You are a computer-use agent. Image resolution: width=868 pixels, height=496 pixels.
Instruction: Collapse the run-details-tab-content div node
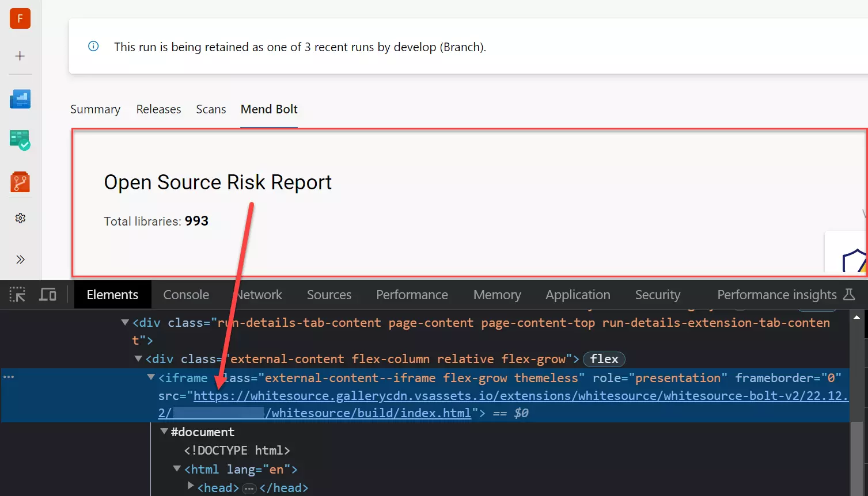125,322
